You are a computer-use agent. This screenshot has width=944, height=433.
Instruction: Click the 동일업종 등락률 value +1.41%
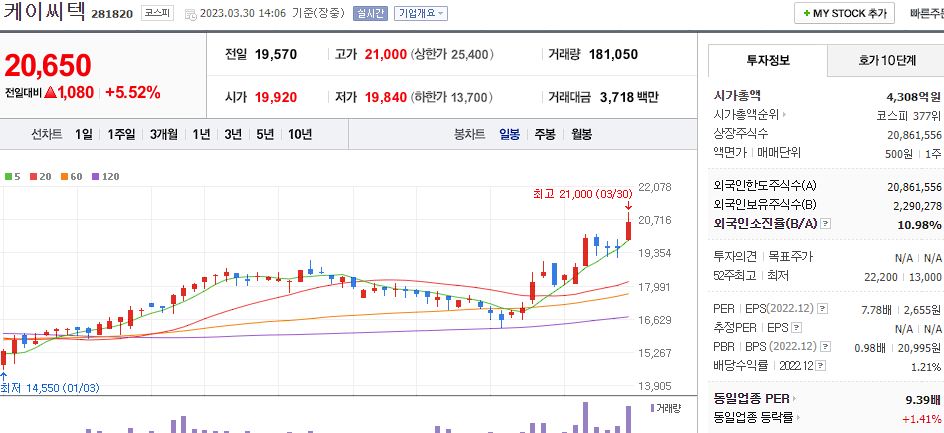click(922, 419)
